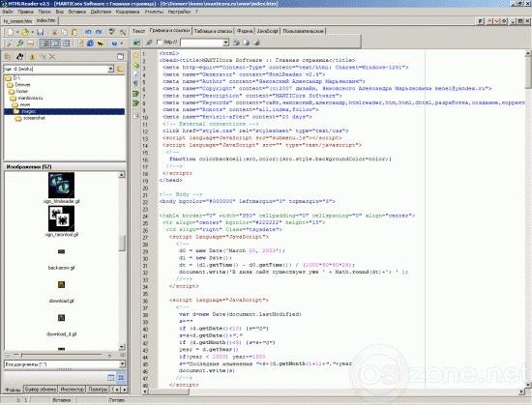Click the tools hammer icon in main toolbar
Image resolution: width=532 pixels, height=405 pixels.
point(123,32)
